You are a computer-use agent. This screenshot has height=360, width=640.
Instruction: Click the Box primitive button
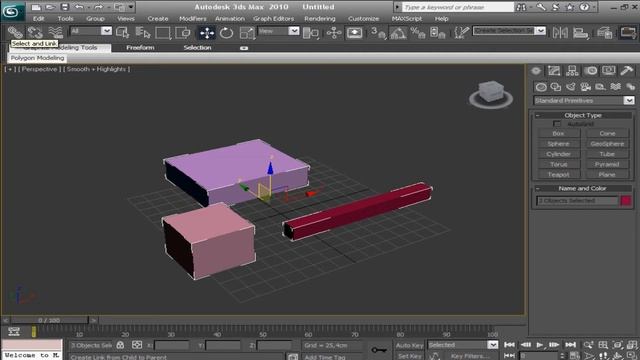[x=558, y=133]
